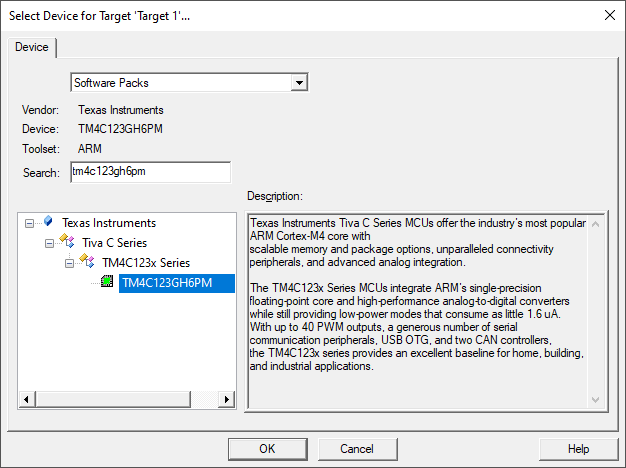The height and width of the screenshot is (468, 626).
Task: Click the TM4C123x Series family icon
Action: point(87,261)
